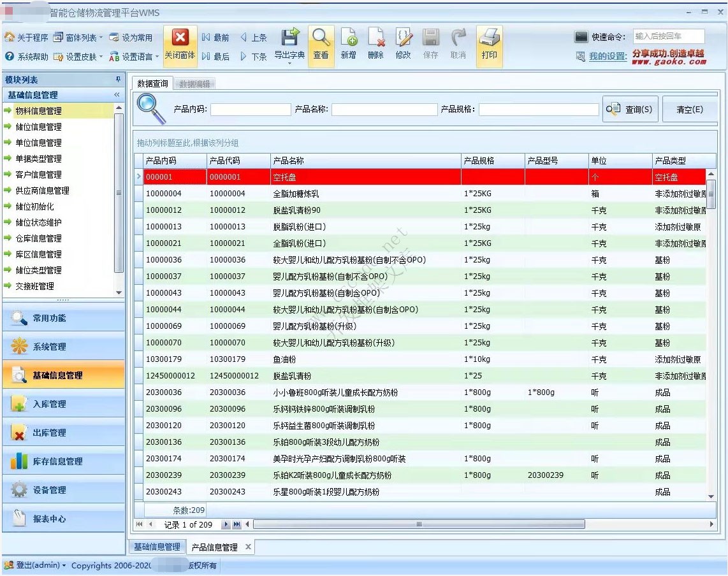Select the 产品信息管理 bottom tab
The height and width of the screenshot is (576, 728).
[214, 547]
